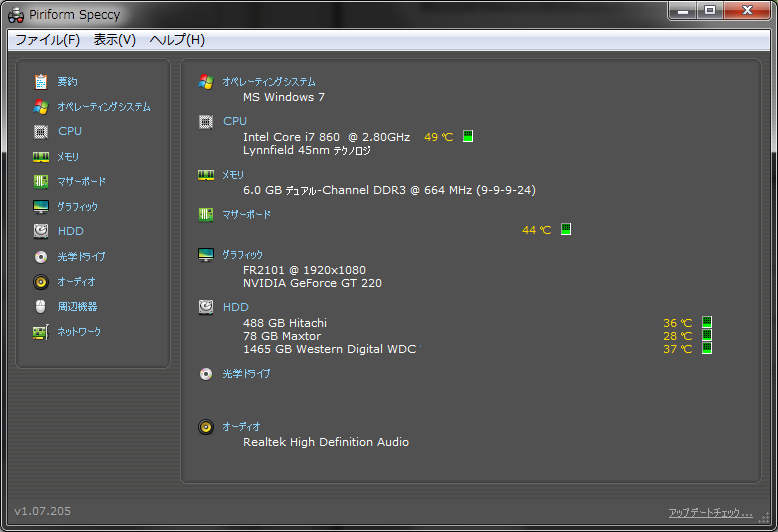Select オペレーティングシステム in the sidebar
Viewport: 778px width, 532px height.
(x=104, y=107)
